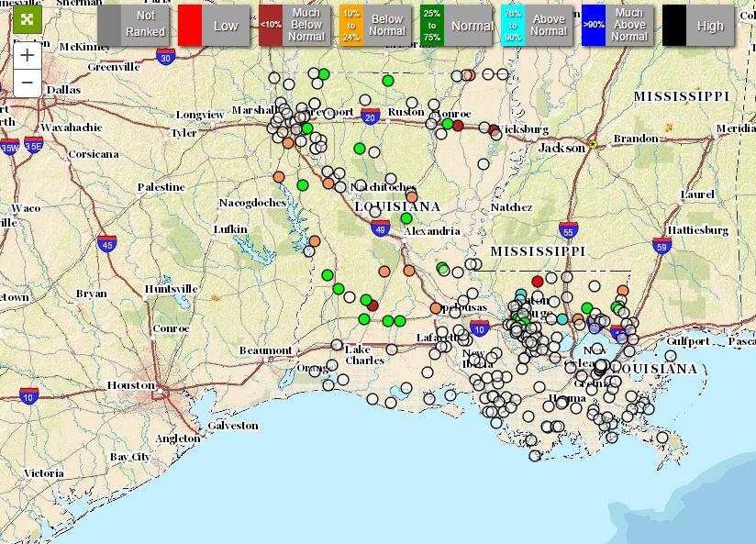Select an orange Below Normal marker near Opelousas
Screen dimensions: 756x544
pos(436,310)
